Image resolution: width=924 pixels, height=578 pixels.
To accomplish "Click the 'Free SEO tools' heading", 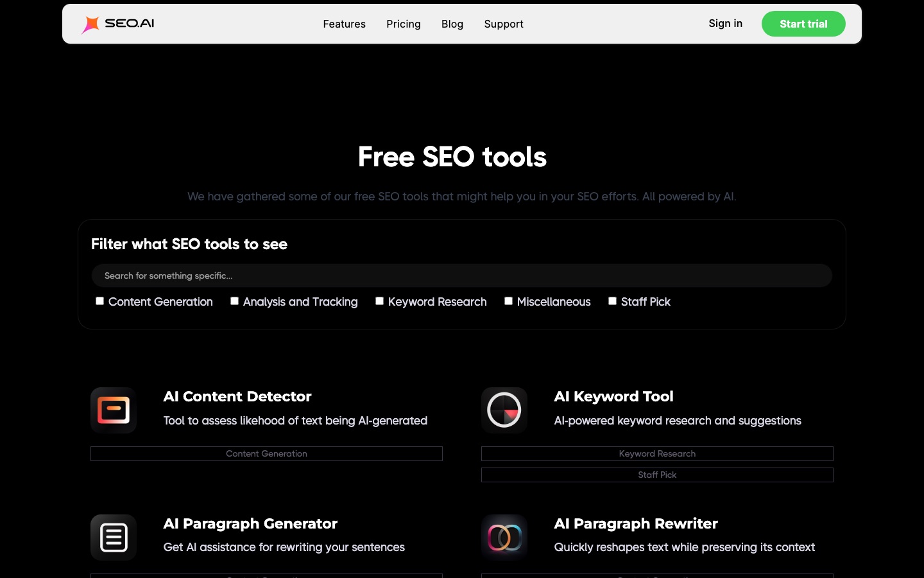I will pos(452,157).
